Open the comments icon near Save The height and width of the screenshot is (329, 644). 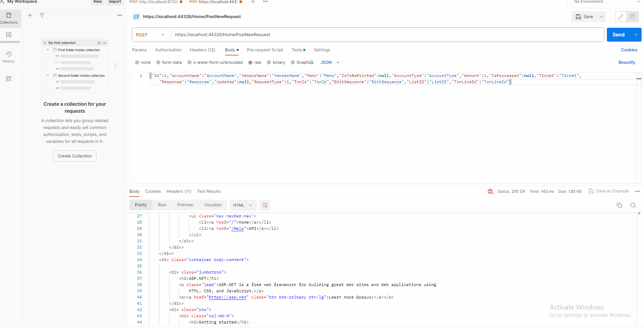pos(632,17)
